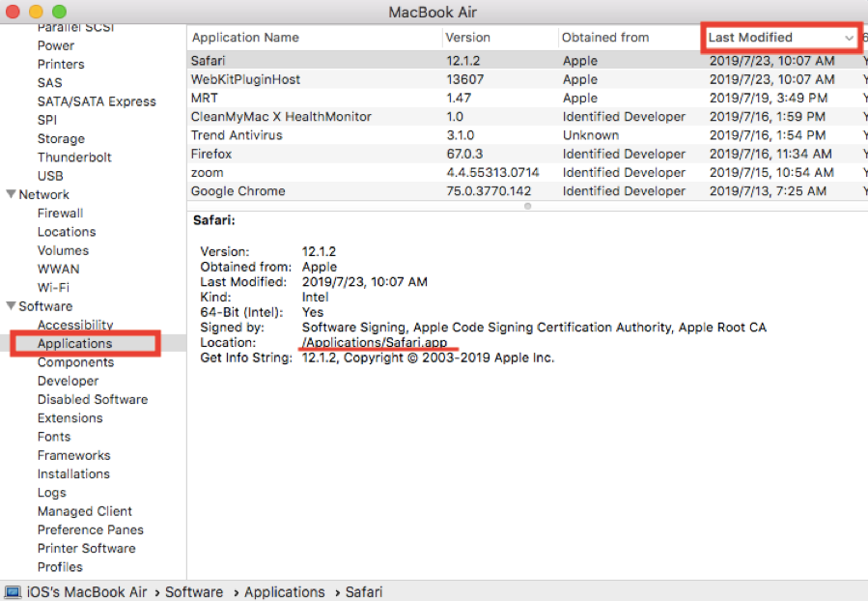
Task: Collapse the Software section disclosure triangle
Action: click(x=11, y=307)
